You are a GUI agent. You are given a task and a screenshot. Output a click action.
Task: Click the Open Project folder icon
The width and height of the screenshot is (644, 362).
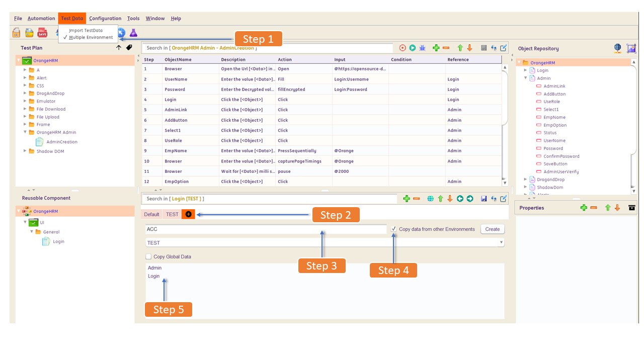pos(29,33)
